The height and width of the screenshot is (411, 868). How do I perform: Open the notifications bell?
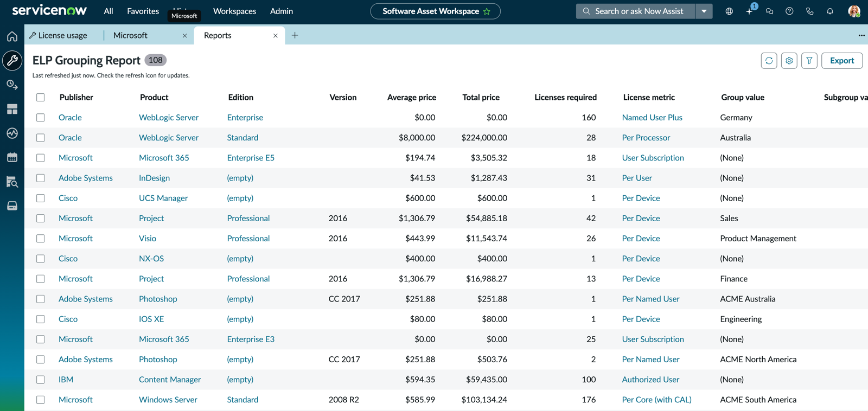pyautogui.click(x=830, y=11)
